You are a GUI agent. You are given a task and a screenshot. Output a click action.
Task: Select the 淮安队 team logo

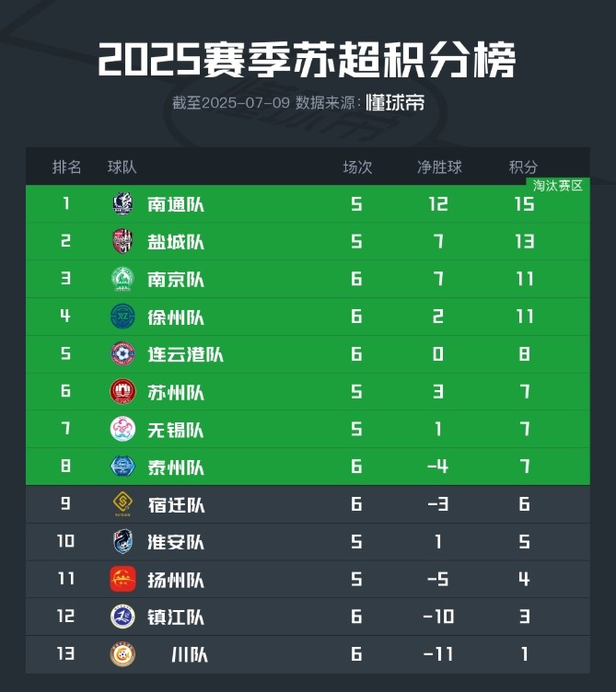[x=122, y=542]
